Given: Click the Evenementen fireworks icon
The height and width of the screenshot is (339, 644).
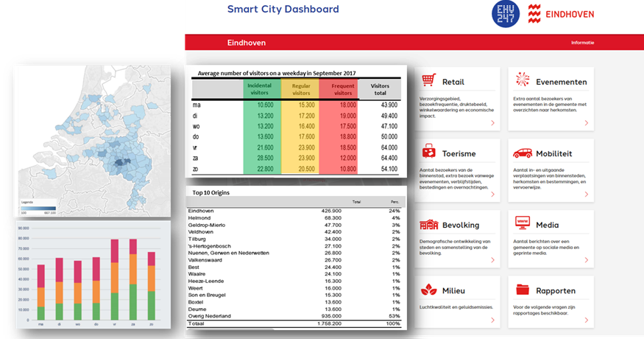Looking at the screenshot, I should tap(523, 80).
